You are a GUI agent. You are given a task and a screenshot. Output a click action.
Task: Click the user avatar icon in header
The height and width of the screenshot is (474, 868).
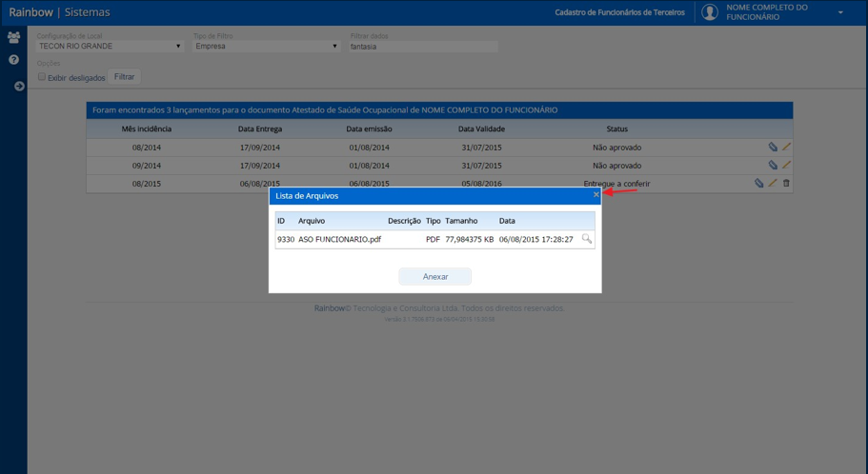pos(710,12)
